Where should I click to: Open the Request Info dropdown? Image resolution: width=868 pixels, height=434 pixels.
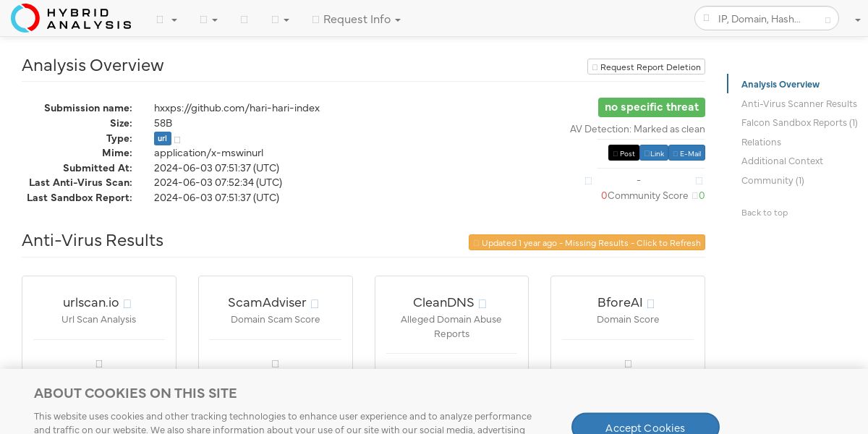(x=356, y=20)
